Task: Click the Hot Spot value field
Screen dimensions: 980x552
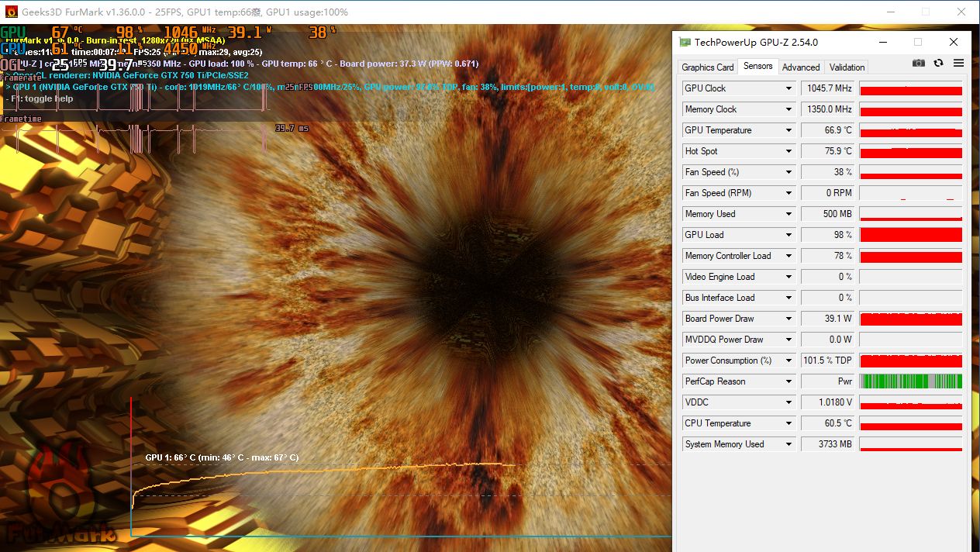Action: 827,151
